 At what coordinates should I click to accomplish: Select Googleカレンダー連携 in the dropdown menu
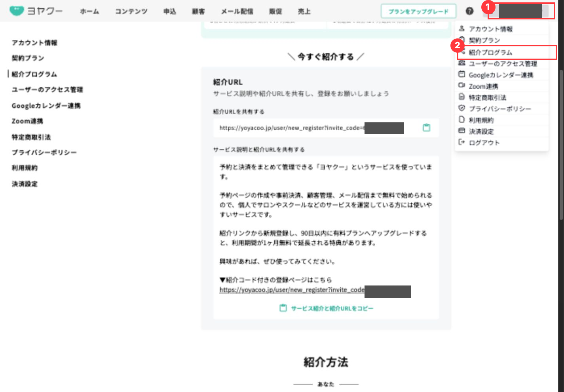501,75
